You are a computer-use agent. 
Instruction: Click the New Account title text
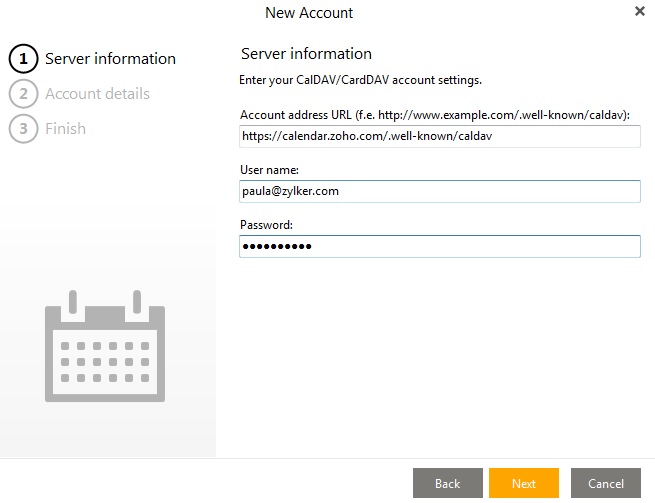(308, 13)
